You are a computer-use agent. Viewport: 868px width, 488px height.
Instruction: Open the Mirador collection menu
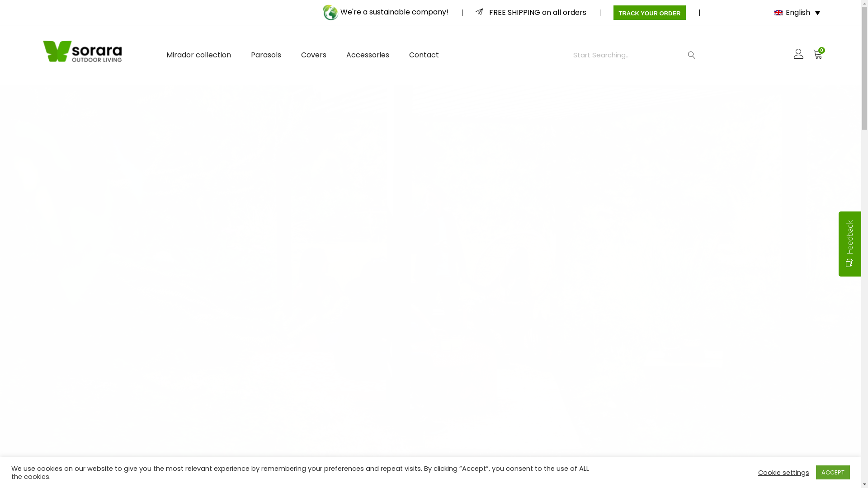(198, 55)
